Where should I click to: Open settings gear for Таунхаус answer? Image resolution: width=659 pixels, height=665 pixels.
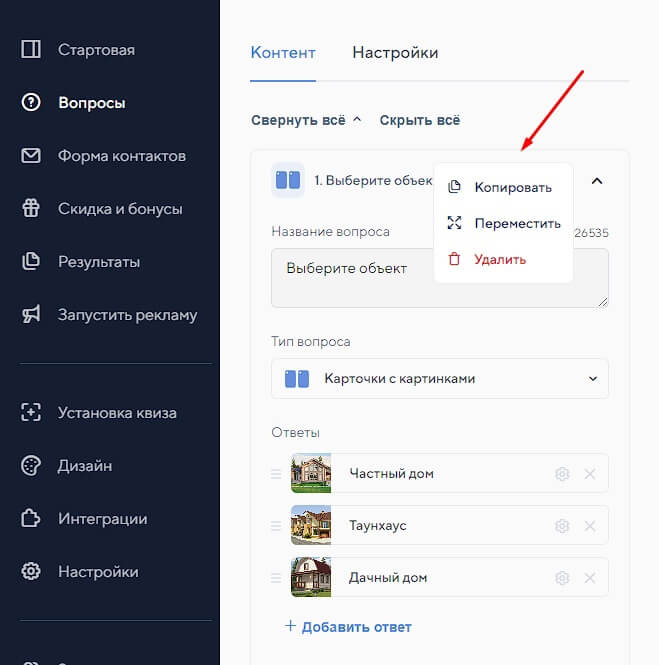562,526
